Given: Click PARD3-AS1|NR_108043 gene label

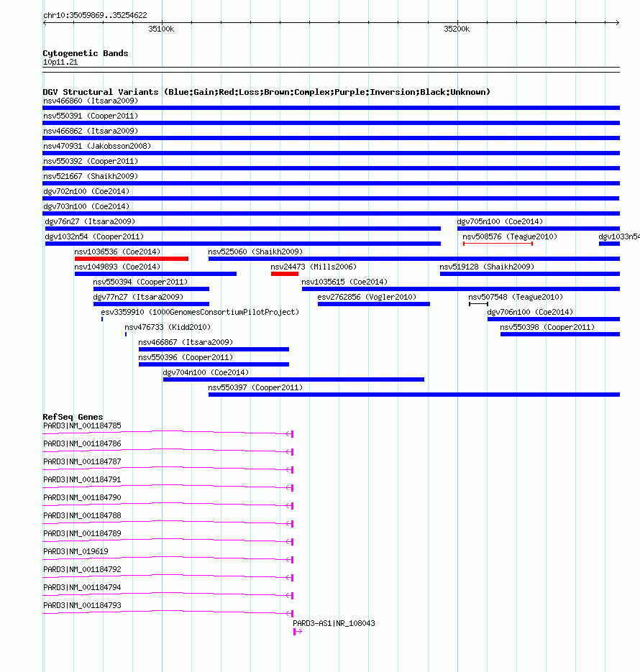Looking at the screenshot, I should (x=334, y=623).
